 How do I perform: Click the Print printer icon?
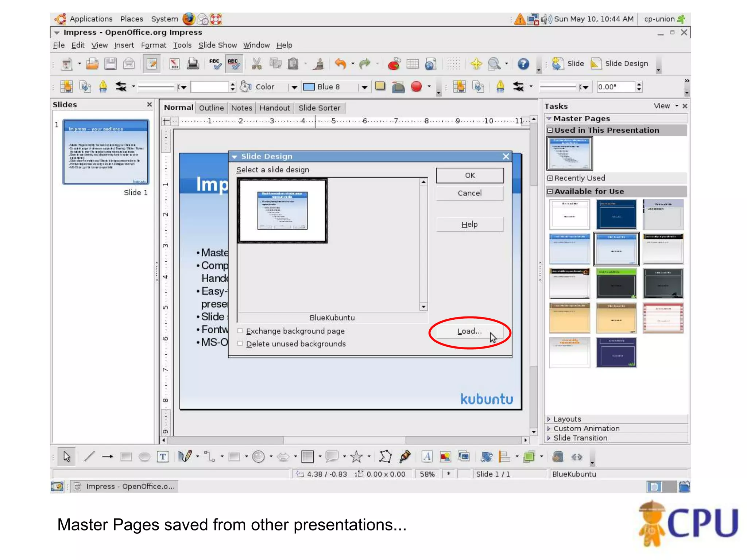pos(193,64)
